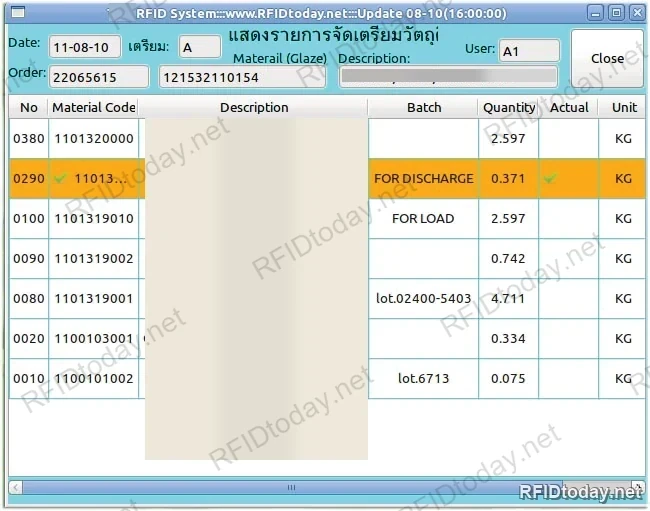Screen dimensions: 650x511
Task: Click the scrollbar left arrow
Action: [x=16, y=487]
